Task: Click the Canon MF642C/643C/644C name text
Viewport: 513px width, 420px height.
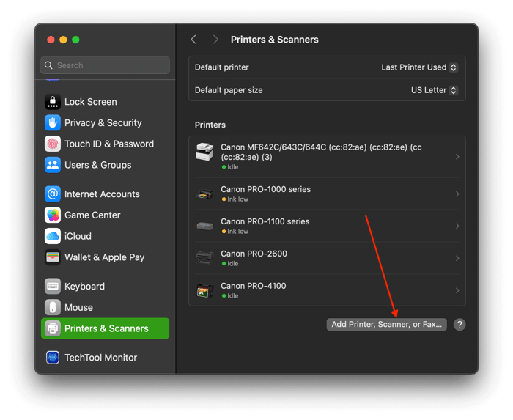Action: pyautogui.click(x=321, y=152)
